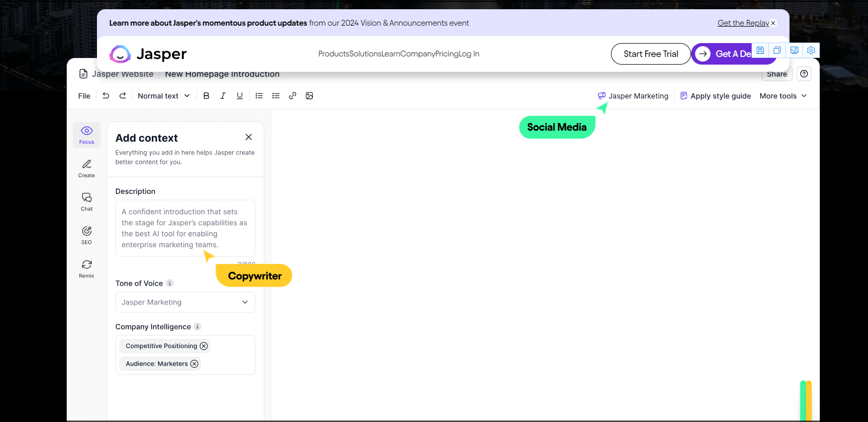Image resolution: width=868 pixels, height=422 pixels.
Task: Insert a hyperlink with the link icon
Action: click(x=292, y=95)
